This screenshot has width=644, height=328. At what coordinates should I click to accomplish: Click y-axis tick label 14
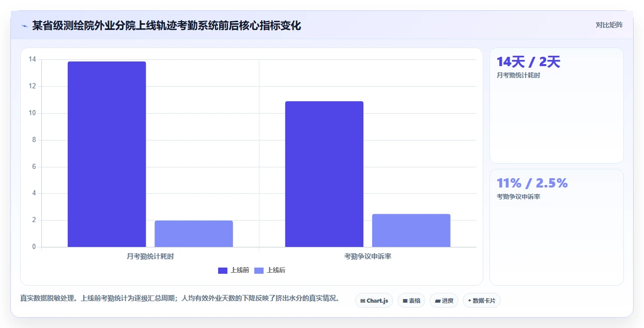33,59
